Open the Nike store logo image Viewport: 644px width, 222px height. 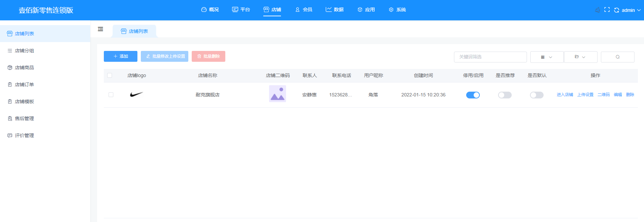point(137,94)
